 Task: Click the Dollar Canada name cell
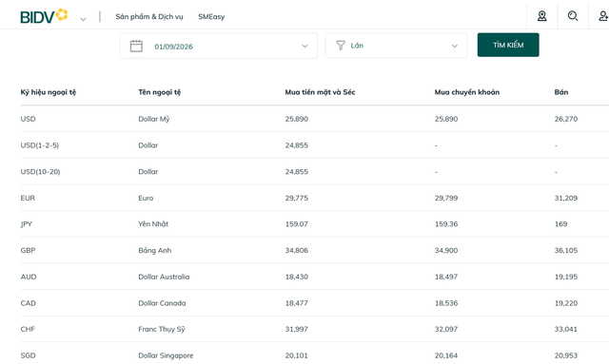[x=162, y=303]
